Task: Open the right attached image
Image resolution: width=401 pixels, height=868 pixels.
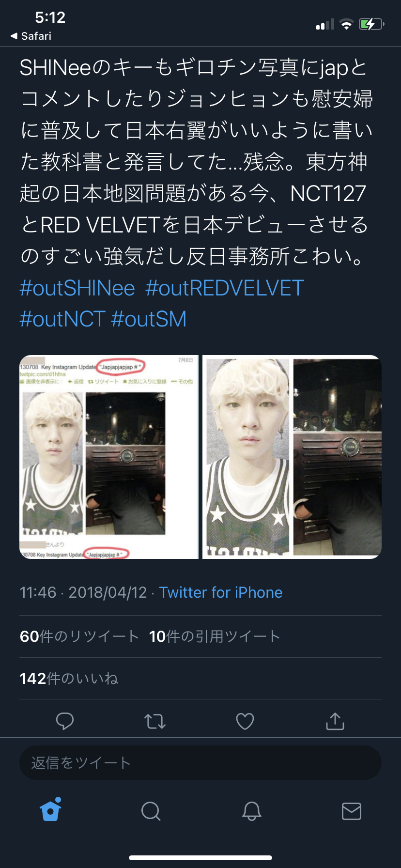Action: [x=292, y=457]
